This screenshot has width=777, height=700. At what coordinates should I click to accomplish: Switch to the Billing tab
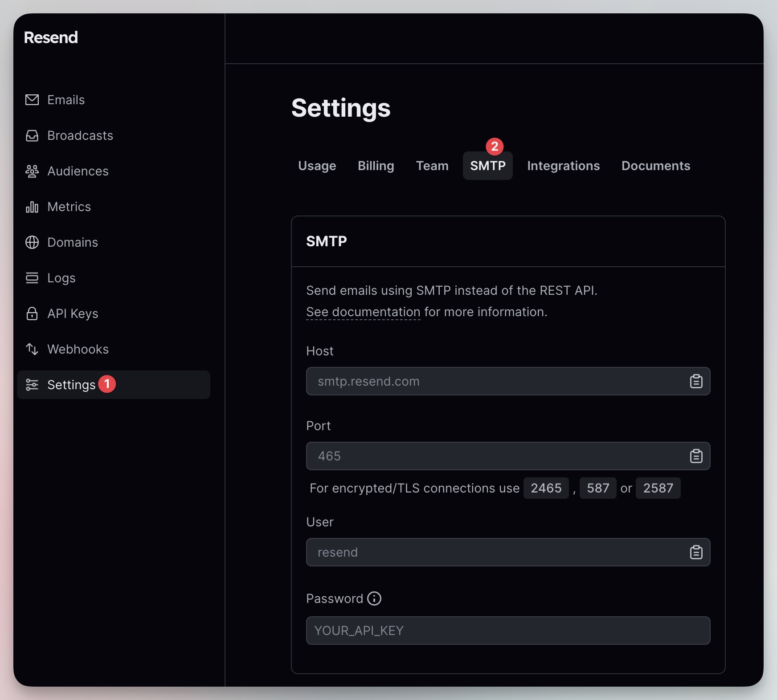click(376, 166)
